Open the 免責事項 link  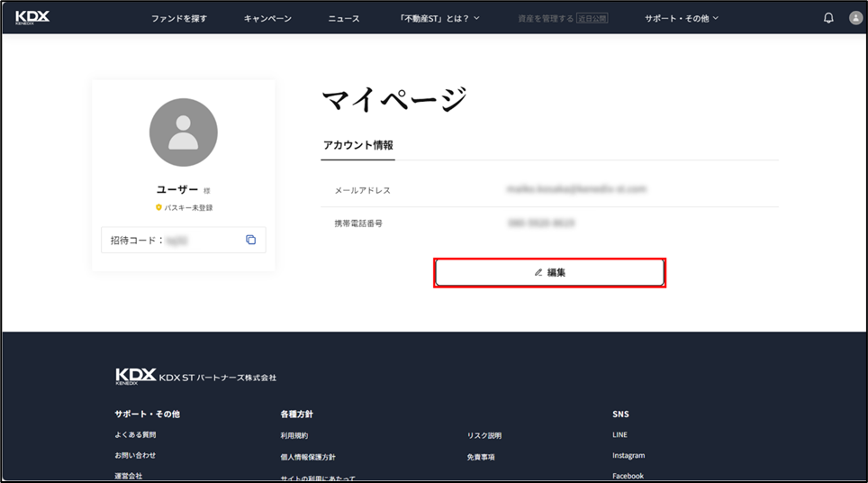[481, 457]
